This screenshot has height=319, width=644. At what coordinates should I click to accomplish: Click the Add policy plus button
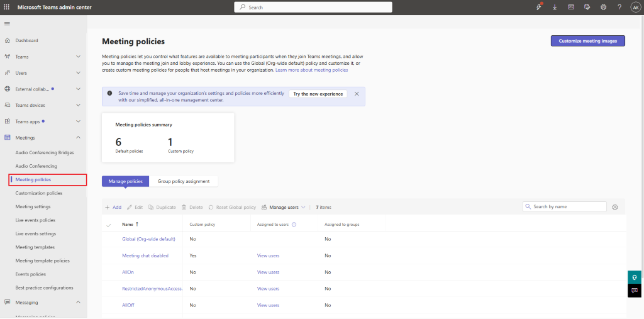pyautogui.click(x=113, y=207)
